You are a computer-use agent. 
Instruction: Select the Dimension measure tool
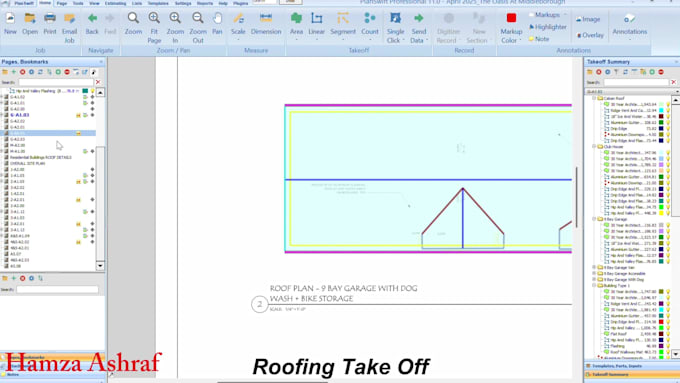266,18
